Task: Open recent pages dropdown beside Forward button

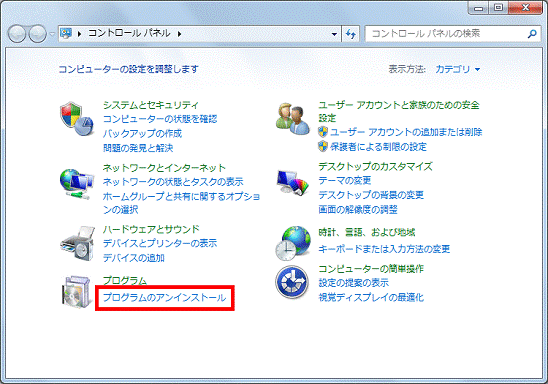Action: pyautogui.click(x=52, y=34)
